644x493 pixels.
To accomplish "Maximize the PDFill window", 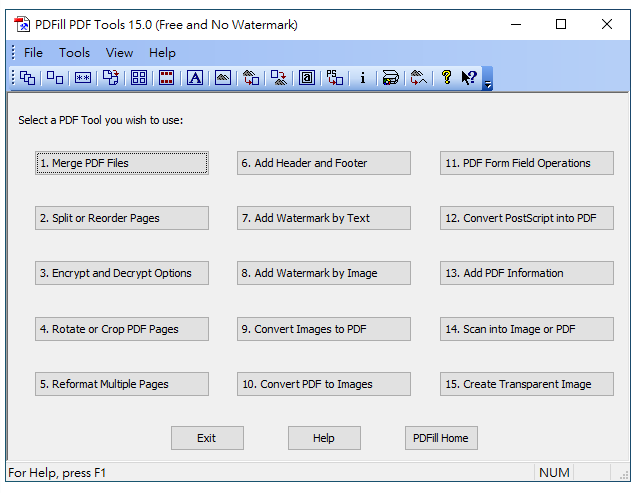I will pos(561,25).
